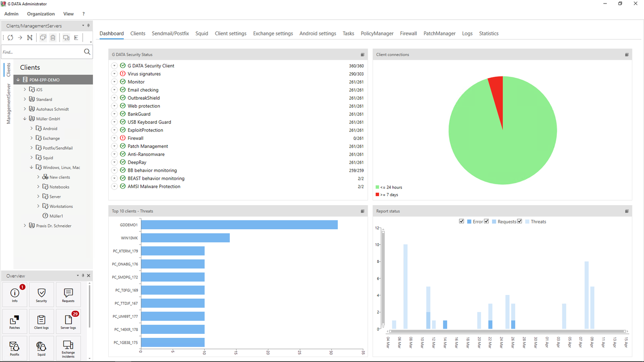Click the network nodes icon in Clients toolbar
Screen dimensions: 644x362
[x=30, y=38]
